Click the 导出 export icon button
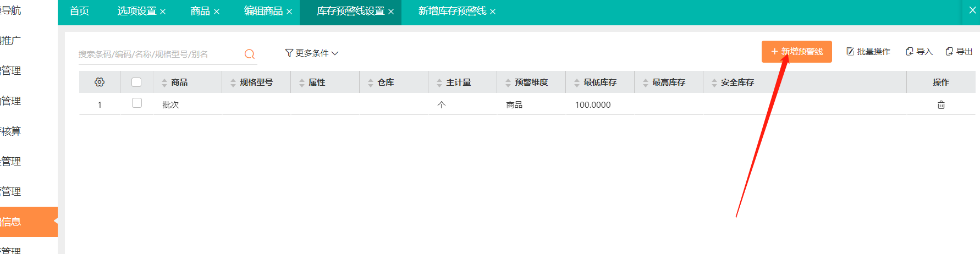Image resolution: width=980 pixels, height=254 pixels. click(x=959, y=52)
